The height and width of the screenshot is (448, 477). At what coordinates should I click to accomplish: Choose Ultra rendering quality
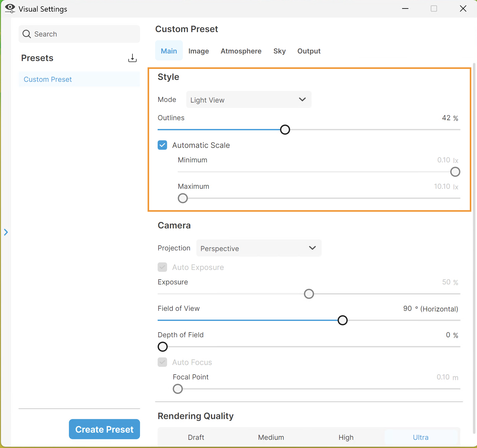click(x=421, y=437)
